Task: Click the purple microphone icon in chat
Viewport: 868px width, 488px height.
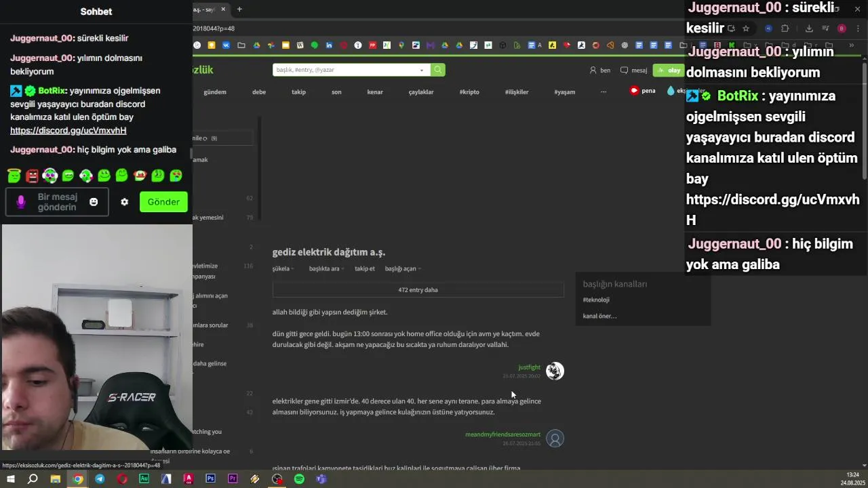Action: pyautogui.click(x=21, y=202)
